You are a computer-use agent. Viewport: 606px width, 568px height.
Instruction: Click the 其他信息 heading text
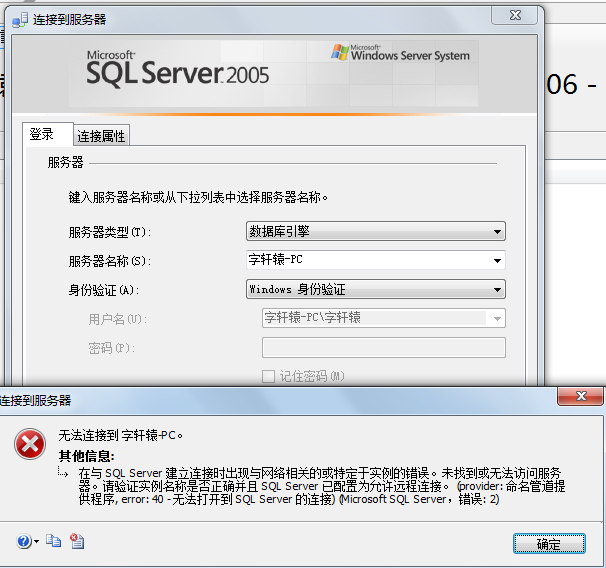(87, 456)
